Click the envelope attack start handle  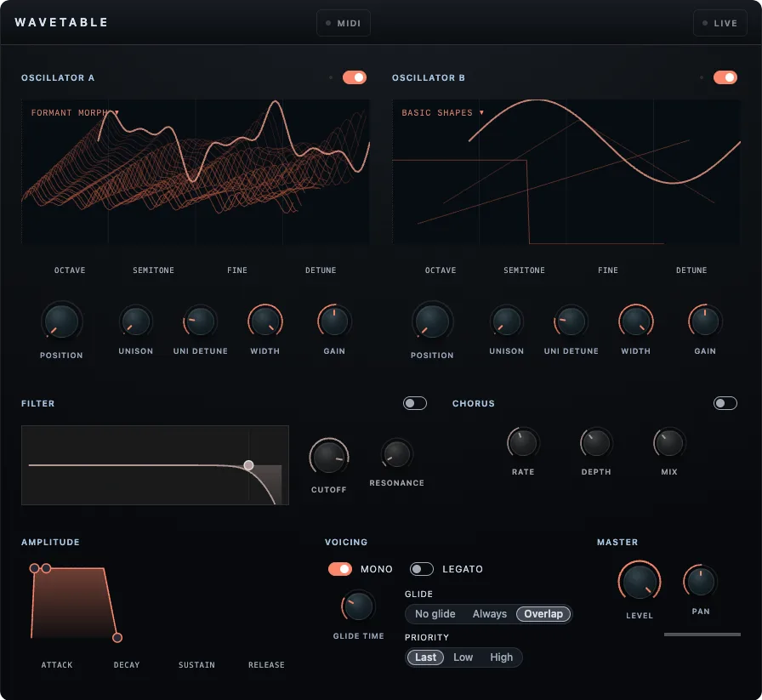coord(34,568)
